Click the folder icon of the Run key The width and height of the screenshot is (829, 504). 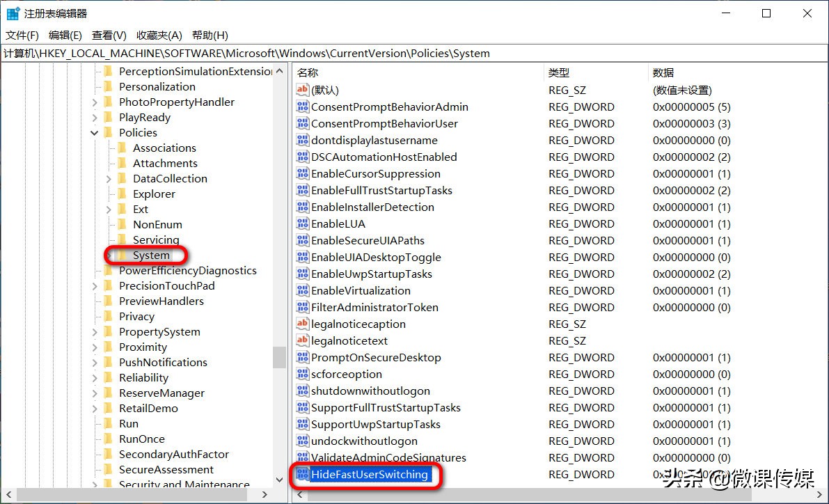pos(109,424)
